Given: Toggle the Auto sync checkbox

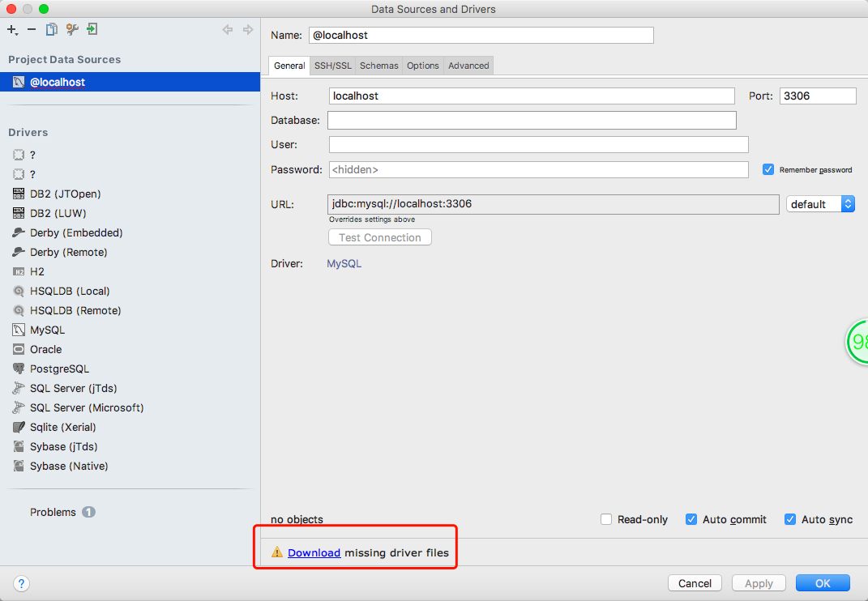Looking at the screenshot, I should 790,519.
